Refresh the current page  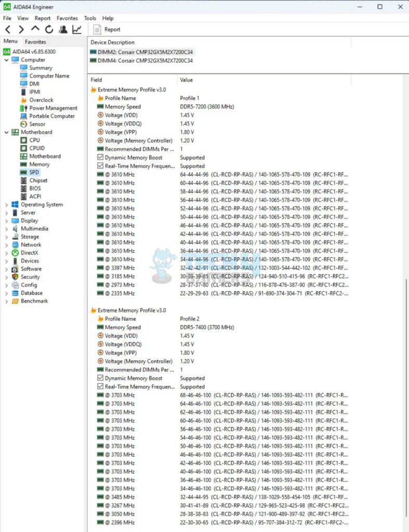49,30
